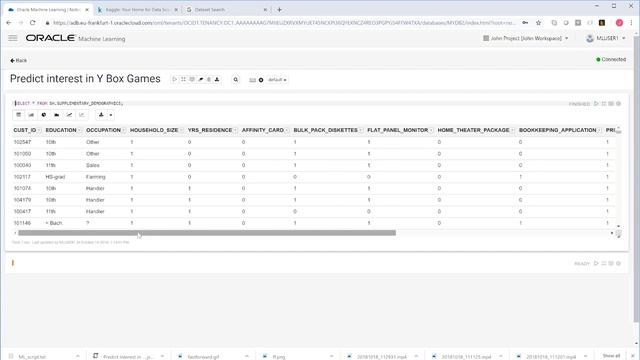
Task: Hide editor of the READY paragraph
Action: (x=604, y=263)
